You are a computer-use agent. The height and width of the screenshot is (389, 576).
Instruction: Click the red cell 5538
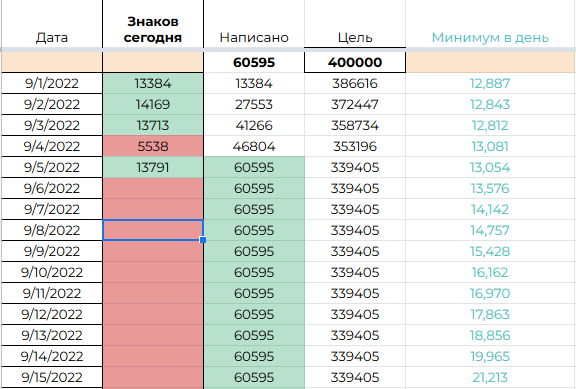[x=153, y=146]
